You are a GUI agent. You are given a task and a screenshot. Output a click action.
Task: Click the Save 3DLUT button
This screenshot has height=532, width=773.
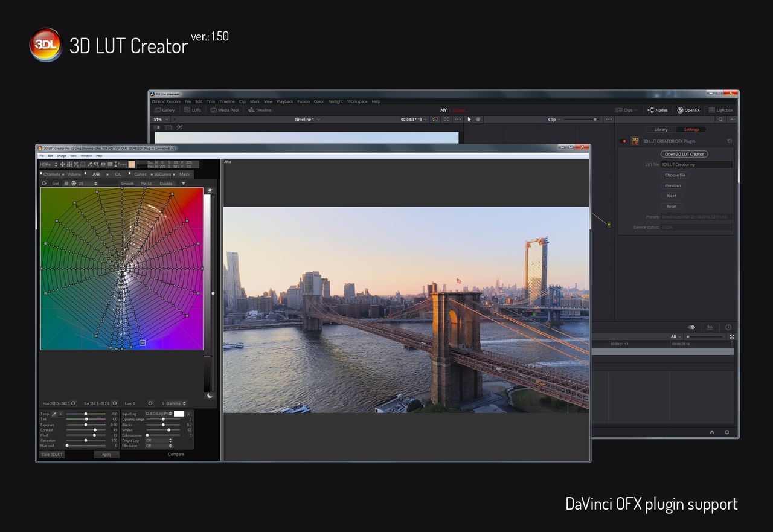point(52,454)
